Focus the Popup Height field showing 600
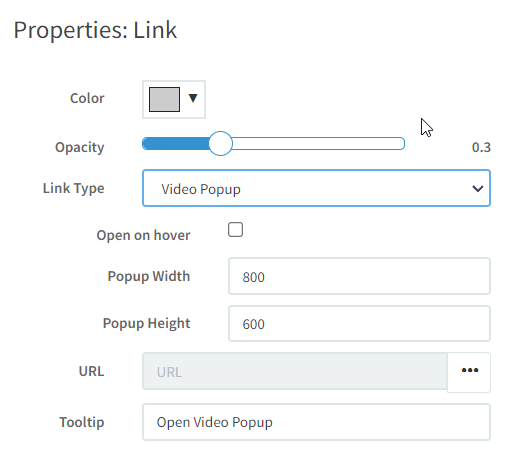506x451 pixels. [x=359, y=324]
